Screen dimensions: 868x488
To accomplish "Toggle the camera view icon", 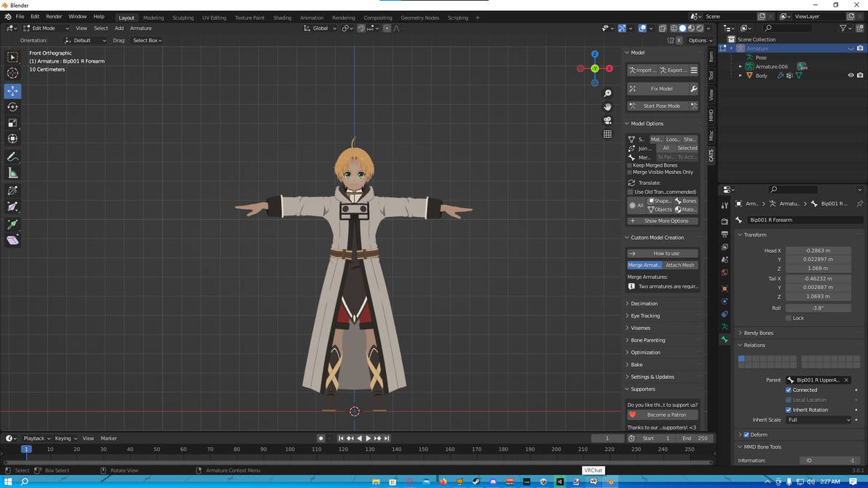I will pyautogui.click(x=607, y=121).
